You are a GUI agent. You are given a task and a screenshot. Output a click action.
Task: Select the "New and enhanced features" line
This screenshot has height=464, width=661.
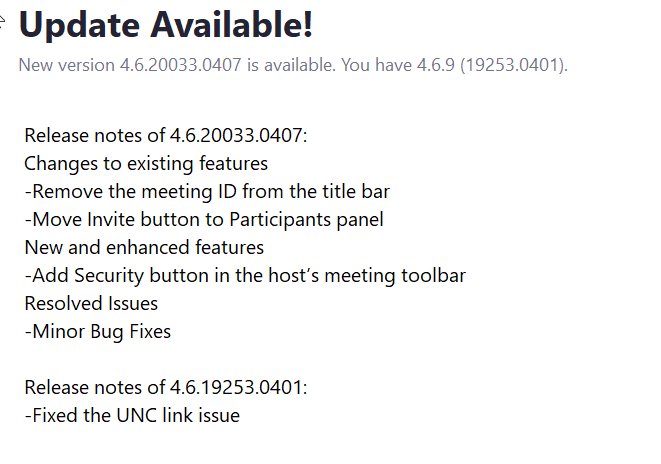point(144,247)
